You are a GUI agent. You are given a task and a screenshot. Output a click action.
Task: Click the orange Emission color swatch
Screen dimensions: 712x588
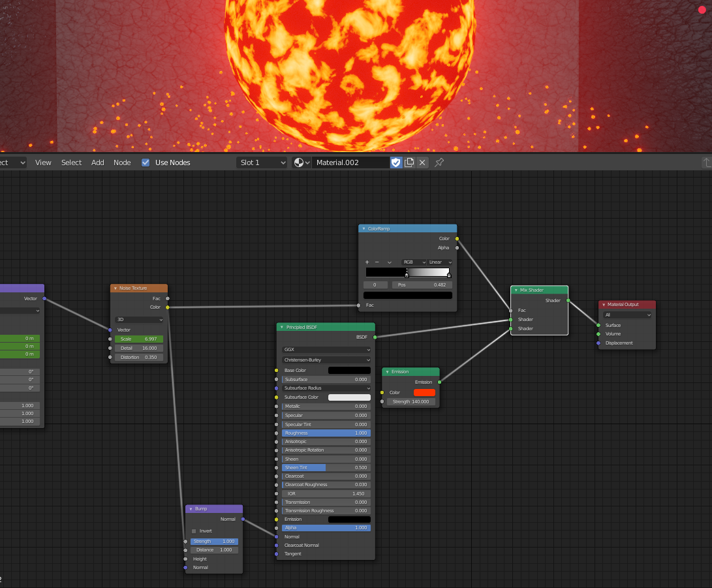(424, 392)
